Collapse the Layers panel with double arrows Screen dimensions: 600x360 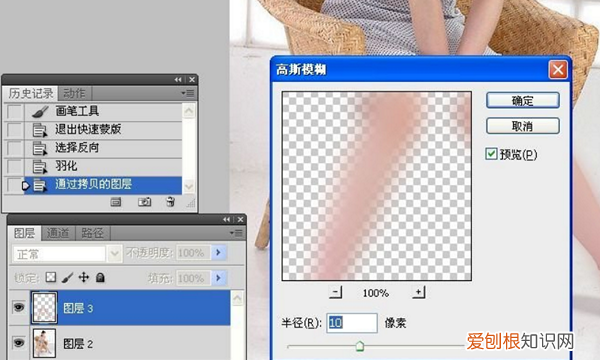click(227, 219)
